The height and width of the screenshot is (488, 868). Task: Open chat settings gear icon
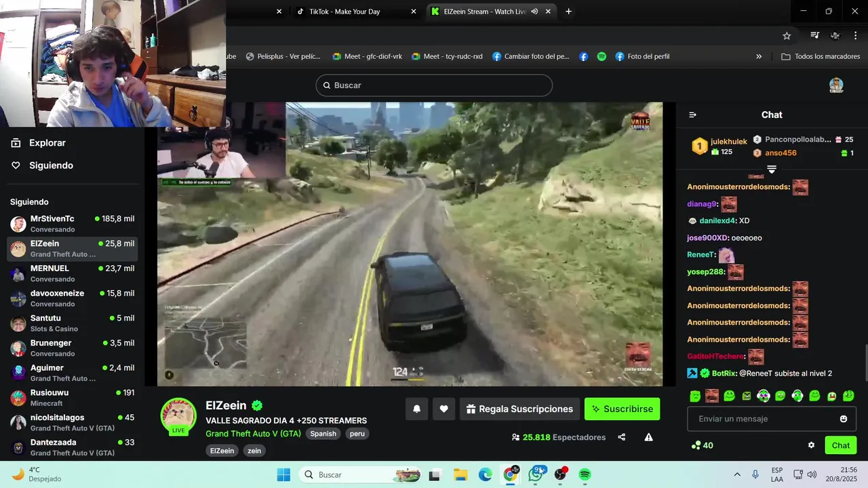tap(811, 445)
